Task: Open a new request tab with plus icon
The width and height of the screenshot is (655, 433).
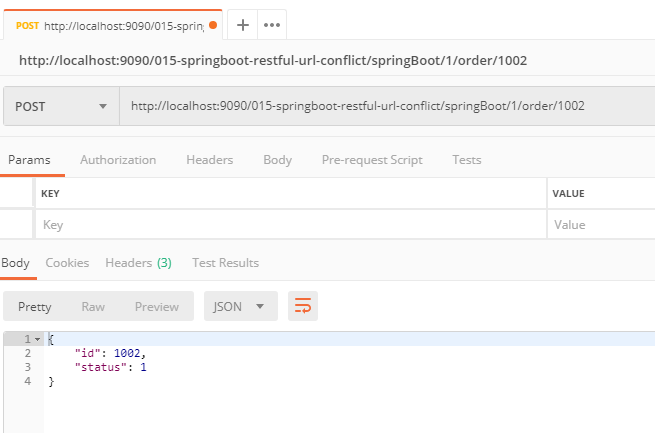Action: coord(242,25)
